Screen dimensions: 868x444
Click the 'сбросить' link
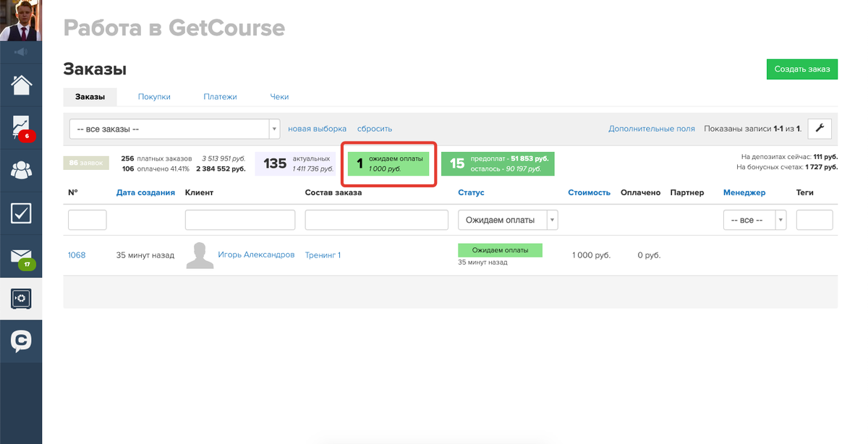(375, 129)
